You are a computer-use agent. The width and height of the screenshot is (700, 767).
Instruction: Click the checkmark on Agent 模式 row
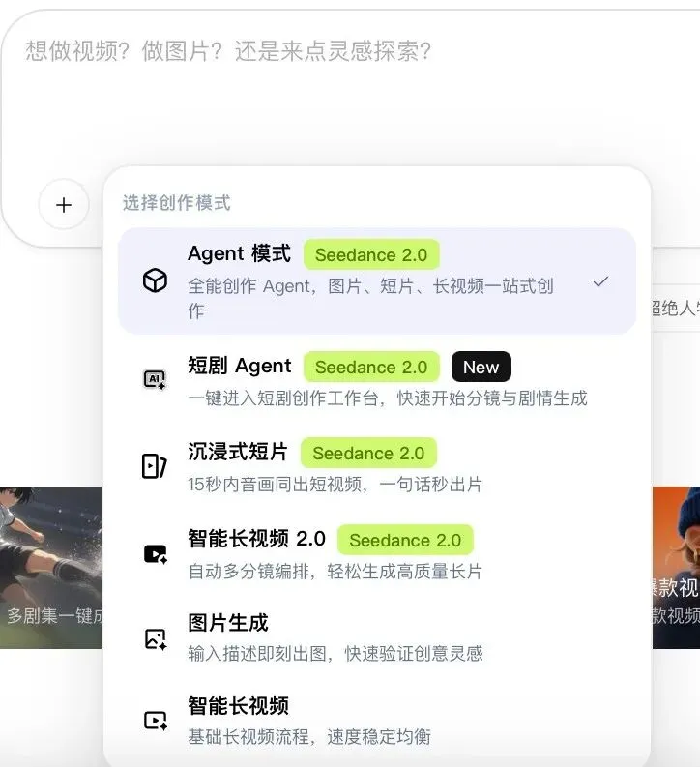pos(600,281)
